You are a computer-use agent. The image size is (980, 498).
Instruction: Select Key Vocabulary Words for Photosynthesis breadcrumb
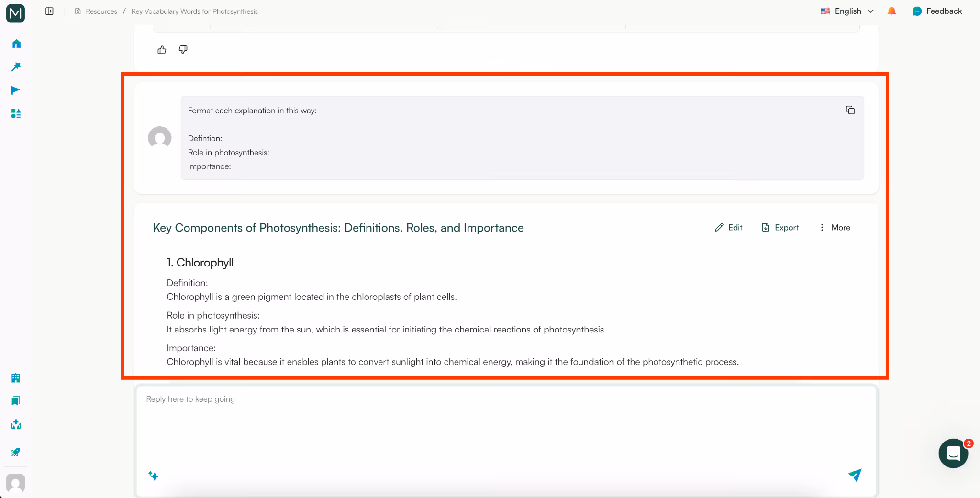pyautogui.click(x=194, y=11)
